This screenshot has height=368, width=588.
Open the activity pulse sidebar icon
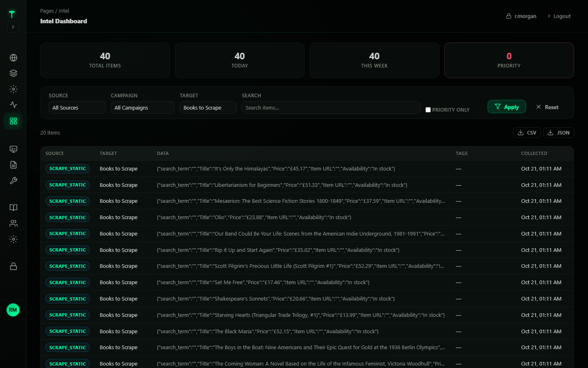tap(13, 105)
